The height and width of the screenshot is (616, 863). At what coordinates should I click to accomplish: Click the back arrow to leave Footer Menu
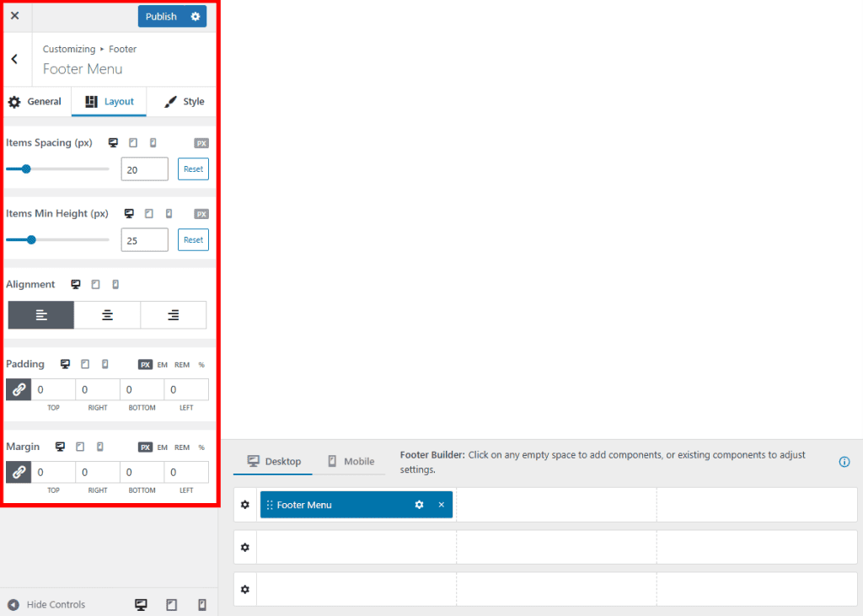(x=14, y=59)
